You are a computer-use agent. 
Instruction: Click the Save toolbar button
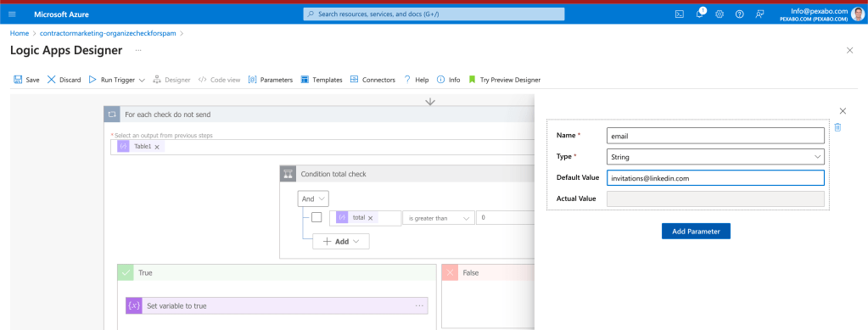pyautogui.click(x=26, y=80)
